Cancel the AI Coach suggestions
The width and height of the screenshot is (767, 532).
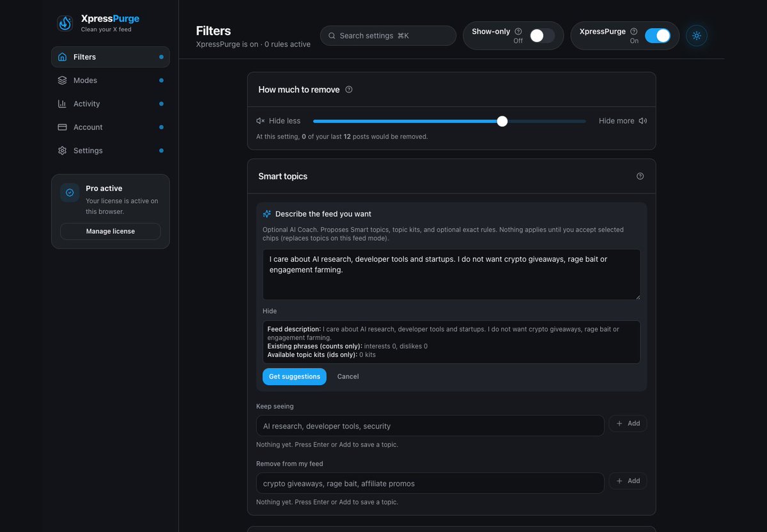[348, 377]
